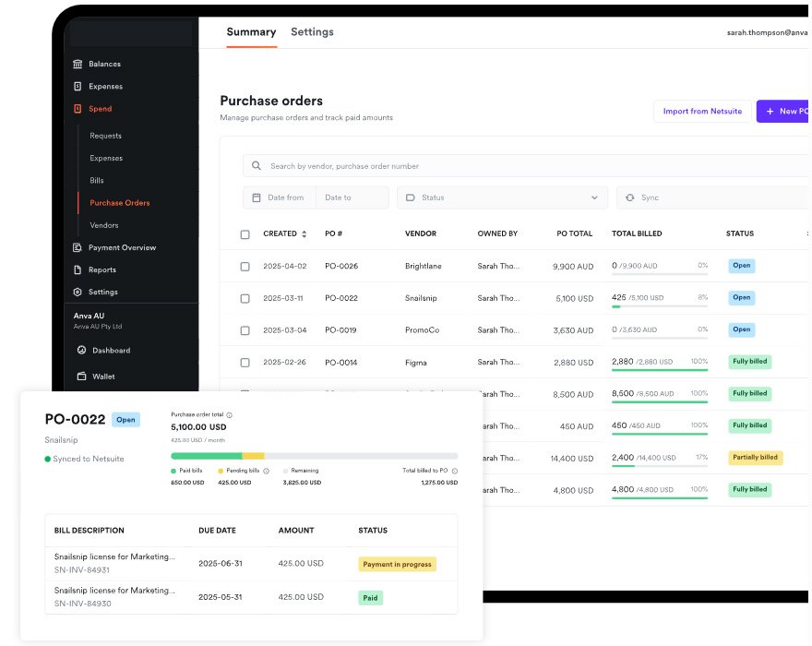The width and height of the screenshot is (812, 646).
Task: Click the Import from Netsuite button
Action: pyautogui.click(x=702, y=112)
